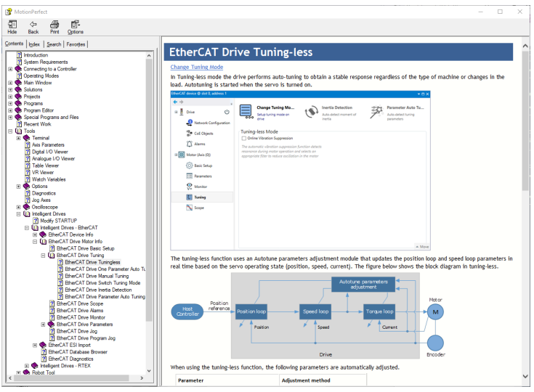Open the EtherCAT Drive Monitor topic
Screen dimensions: 534x392
point(81,317)
